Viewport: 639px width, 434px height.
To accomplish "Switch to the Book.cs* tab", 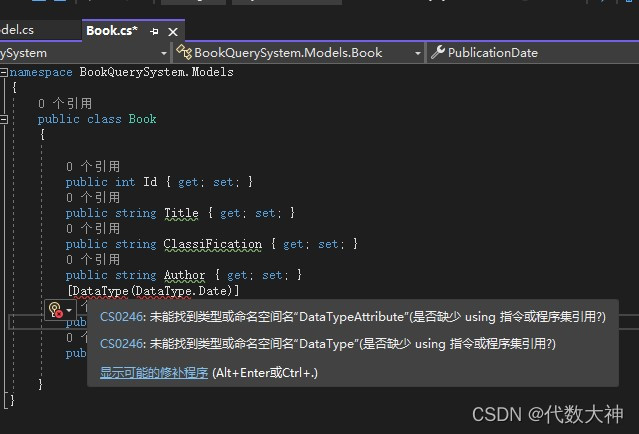I will pyautogui.click(x=112, y=31).
